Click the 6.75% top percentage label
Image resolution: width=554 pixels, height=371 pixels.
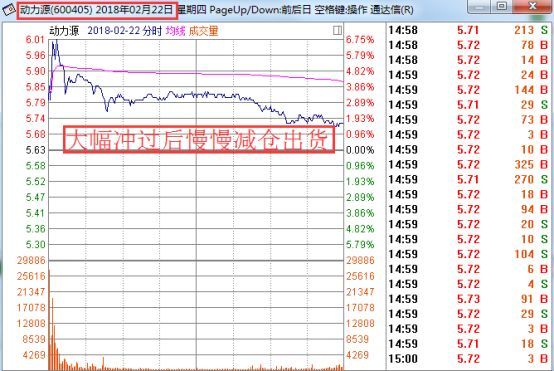click(x=360, y=40)
